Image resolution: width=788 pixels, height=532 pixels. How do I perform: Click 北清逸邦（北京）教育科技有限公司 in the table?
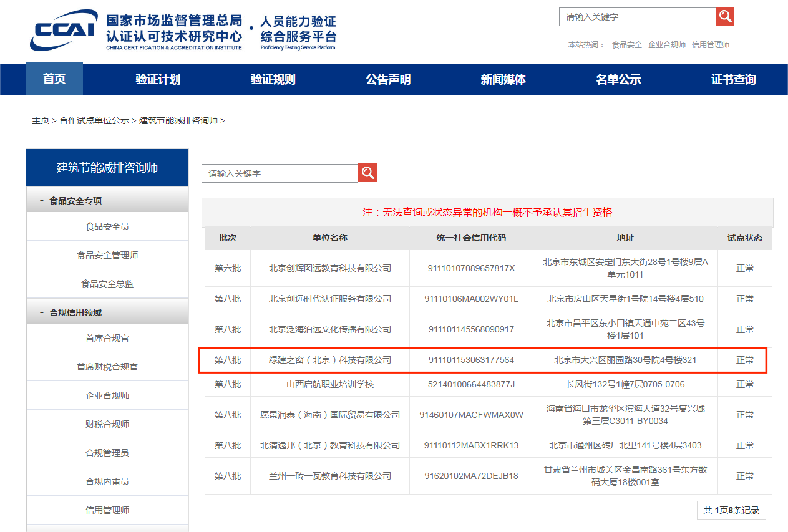(x=330, y=445)
